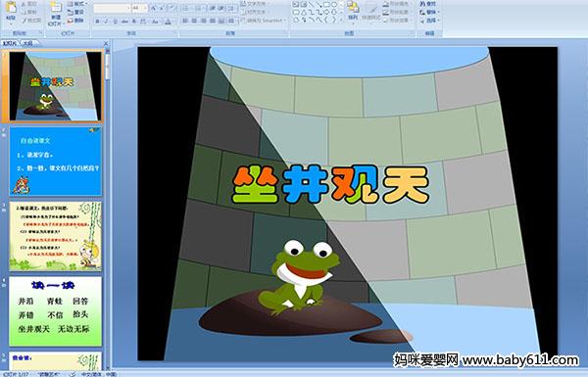Open the font name combo box
Image resolution: width=588 pixels, height=377 pixels.
[112, 8]
